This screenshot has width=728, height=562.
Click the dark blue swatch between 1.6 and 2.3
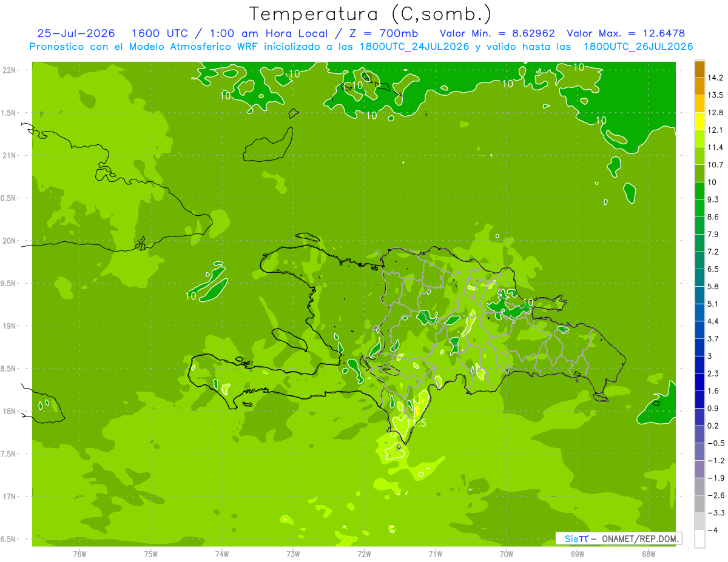tap(699, 383)
